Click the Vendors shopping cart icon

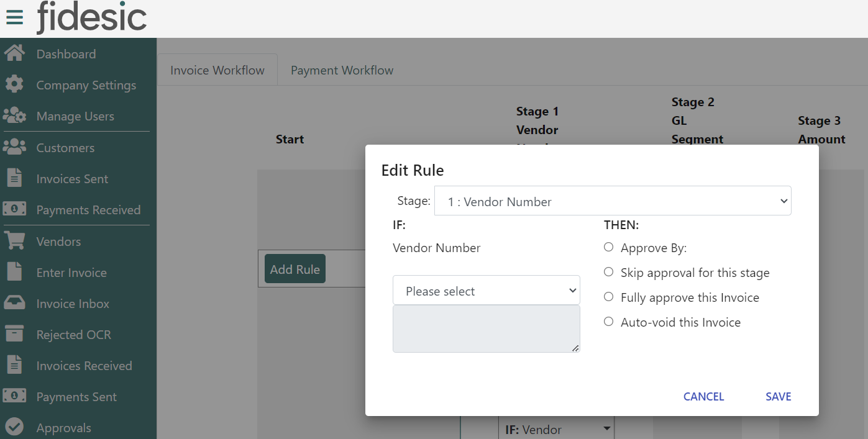(x=14, y=242)
